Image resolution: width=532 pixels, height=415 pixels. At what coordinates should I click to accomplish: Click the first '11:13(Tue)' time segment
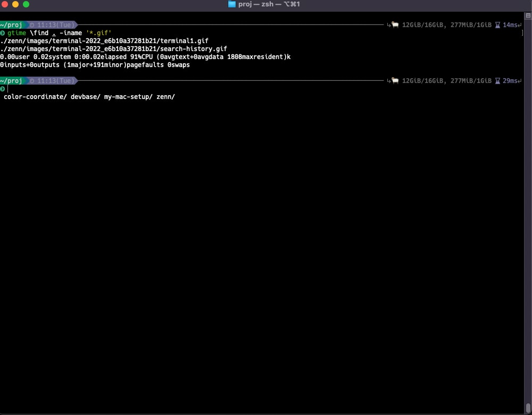pos(56,25)
